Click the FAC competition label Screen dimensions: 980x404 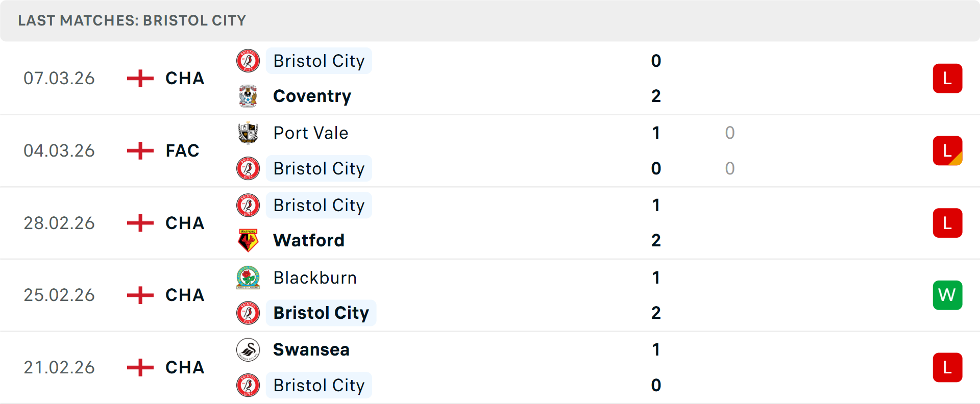[x=182, y=150]
